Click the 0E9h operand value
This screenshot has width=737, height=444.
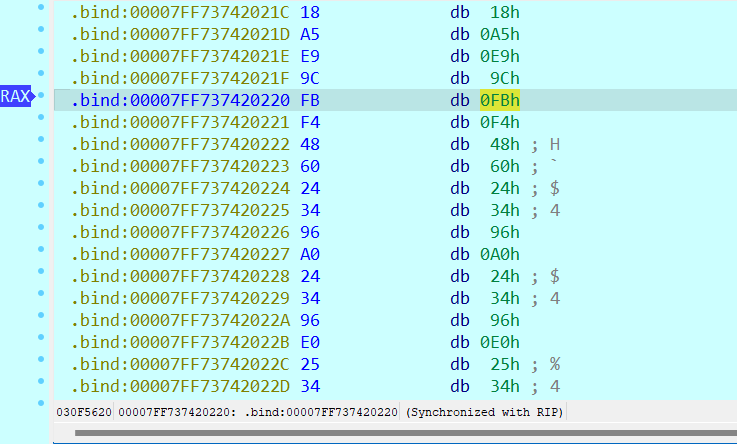pyautogui.click(x=500, y=56)
